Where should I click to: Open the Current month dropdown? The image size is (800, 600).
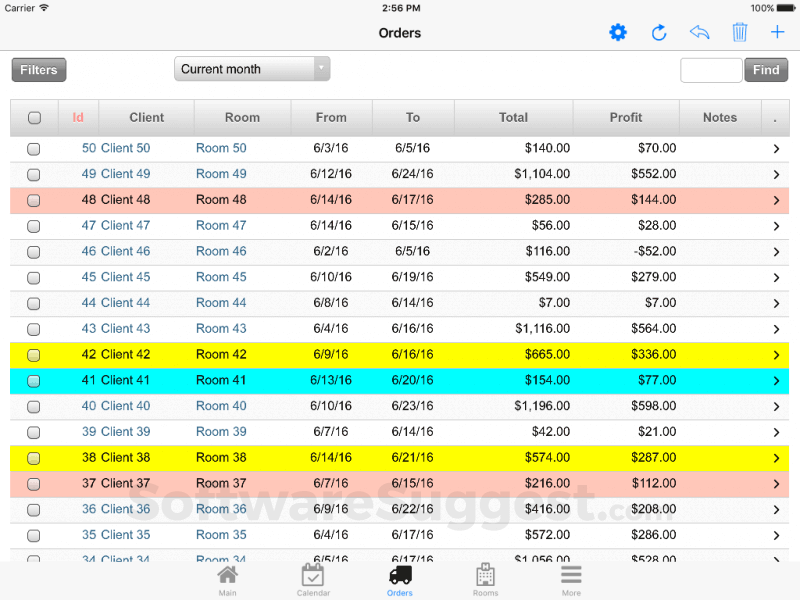click(x=250, y=69)
